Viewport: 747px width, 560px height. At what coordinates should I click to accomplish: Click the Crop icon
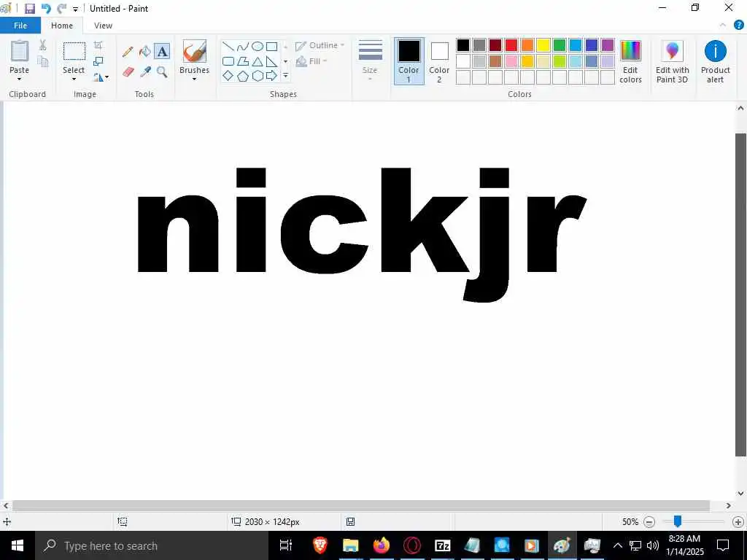click(x=98, y=45)
